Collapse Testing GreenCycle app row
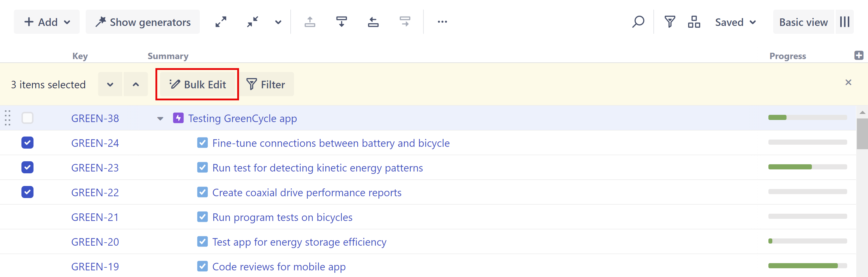This screenshot has width=868, height=277. [160, 118]
